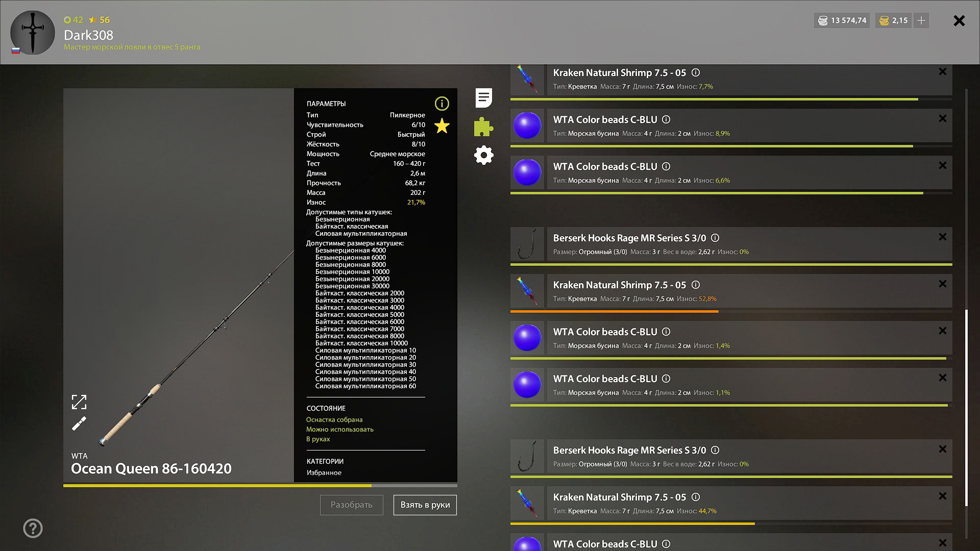This screenshot has width=980, height=551.
Task: Show info for the bottom WTA Color beads
Action: coord(666,544)
